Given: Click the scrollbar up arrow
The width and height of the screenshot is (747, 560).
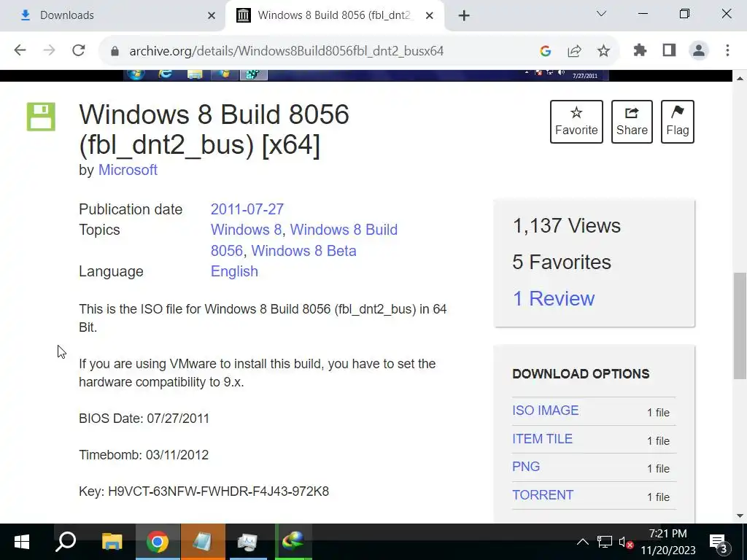Looking at the screenshot, I should (740, 78).
